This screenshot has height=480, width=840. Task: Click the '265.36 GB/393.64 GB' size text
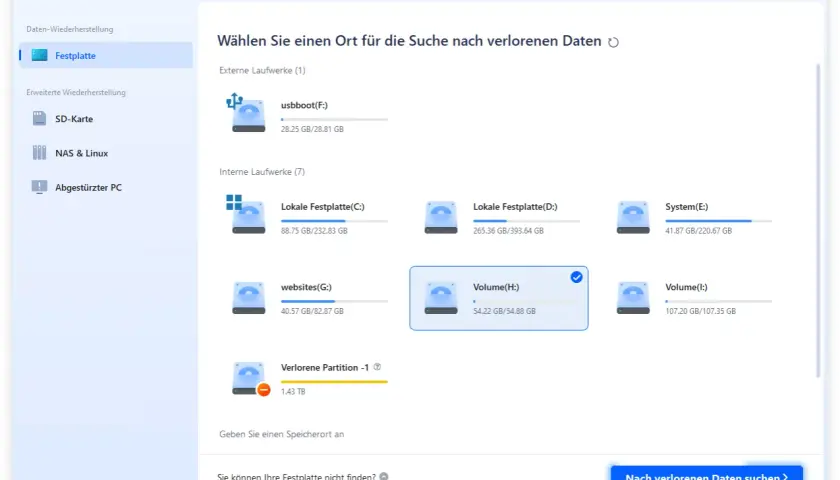tap(508, 231)
